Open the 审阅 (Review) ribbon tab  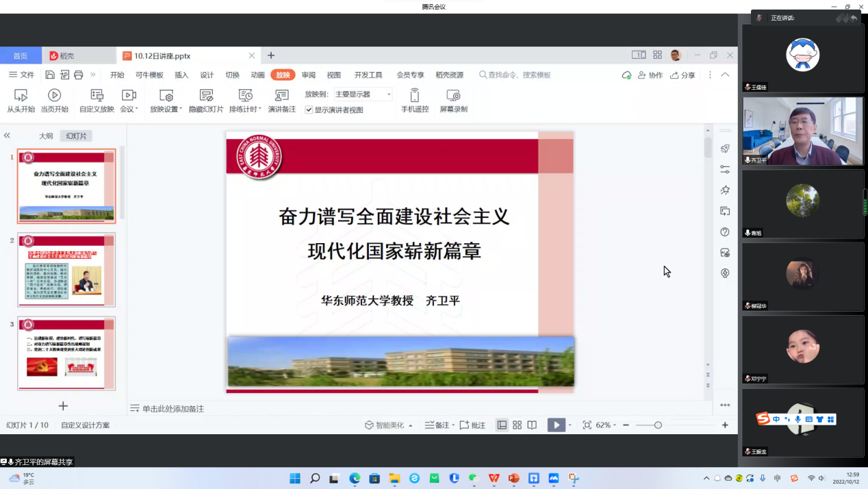[309, 75]
